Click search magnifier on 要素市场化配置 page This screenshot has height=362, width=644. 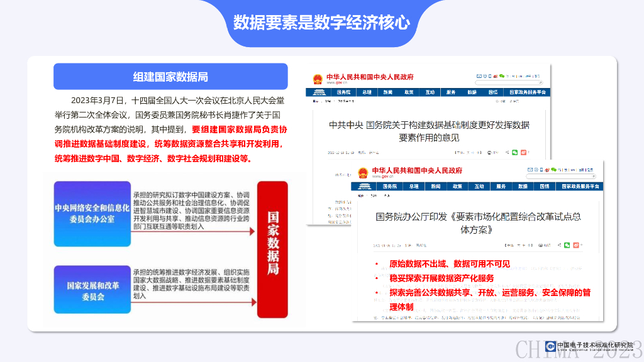click(x=594, y=176)
